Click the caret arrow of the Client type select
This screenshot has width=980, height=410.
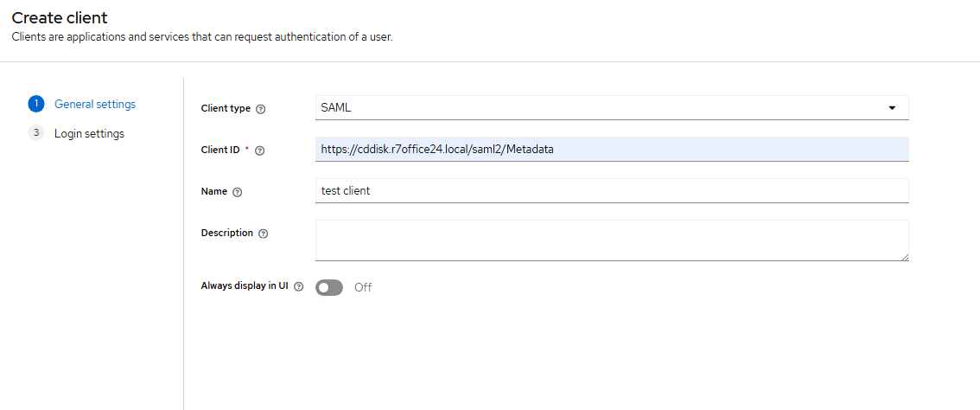coord(892,108)
